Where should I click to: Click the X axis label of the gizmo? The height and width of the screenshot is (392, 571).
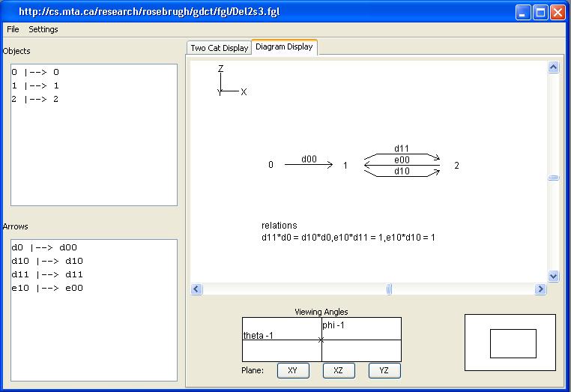(x=244, y=92)
